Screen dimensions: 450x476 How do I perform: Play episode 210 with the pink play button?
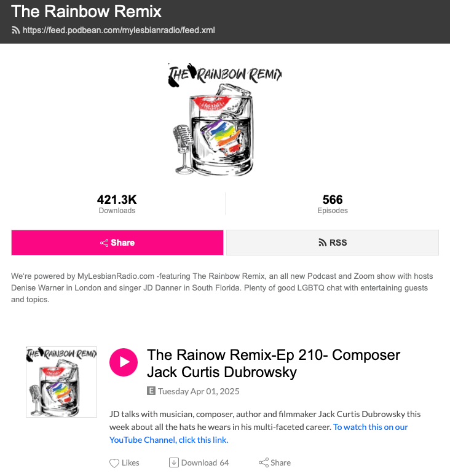124,362
